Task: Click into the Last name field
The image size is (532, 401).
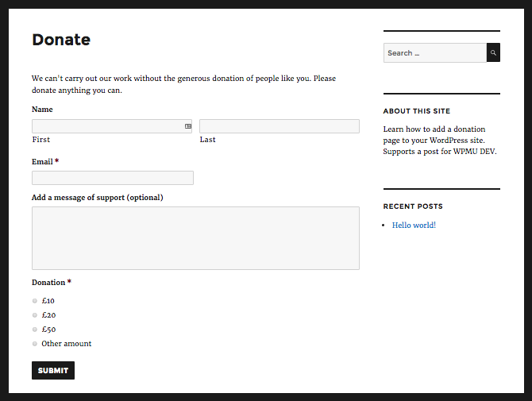Action: (x=279, y=126)
